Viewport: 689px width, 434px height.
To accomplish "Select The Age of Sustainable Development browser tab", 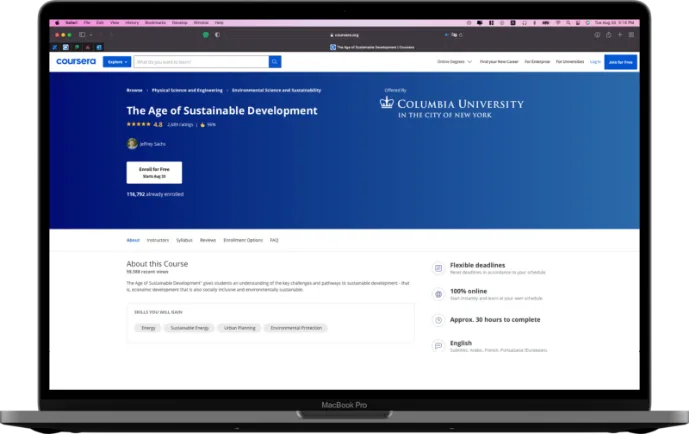I will pos(372,47).
